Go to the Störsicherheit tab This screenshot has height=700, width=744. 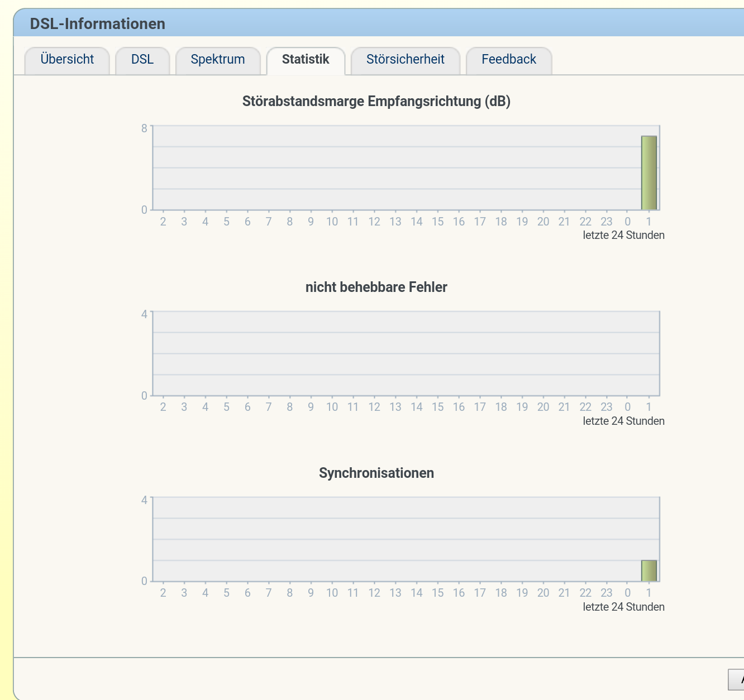(405, 60)
